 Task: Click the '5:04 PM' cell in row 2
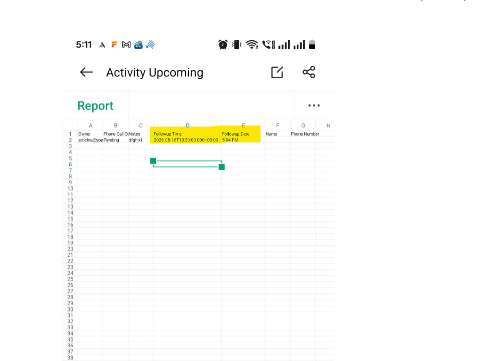[x=243, y=140]
